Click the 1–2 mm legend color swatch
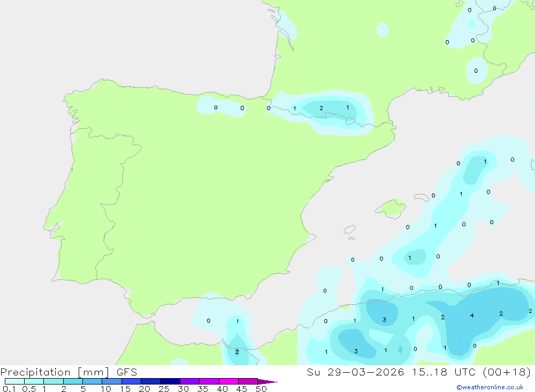This screenshot has height=392, width=535. coord(53,381)
